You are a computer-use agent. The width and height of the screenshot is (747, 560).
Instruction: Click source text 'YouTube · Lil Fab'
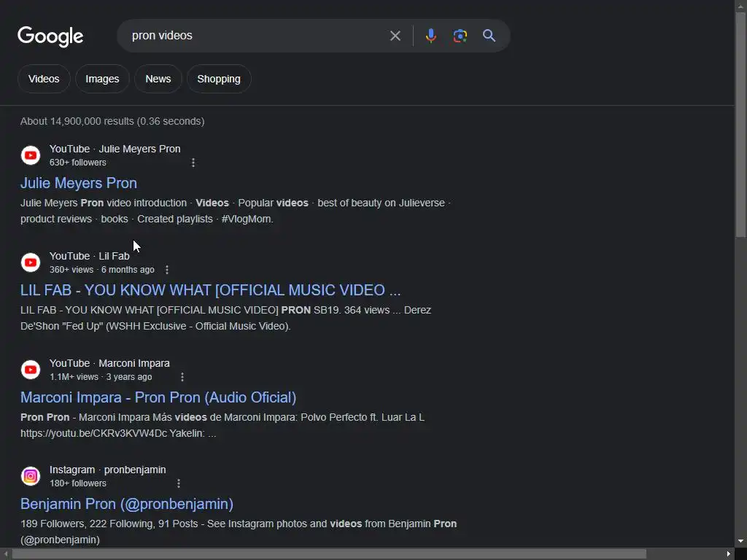tap(90, 256)
